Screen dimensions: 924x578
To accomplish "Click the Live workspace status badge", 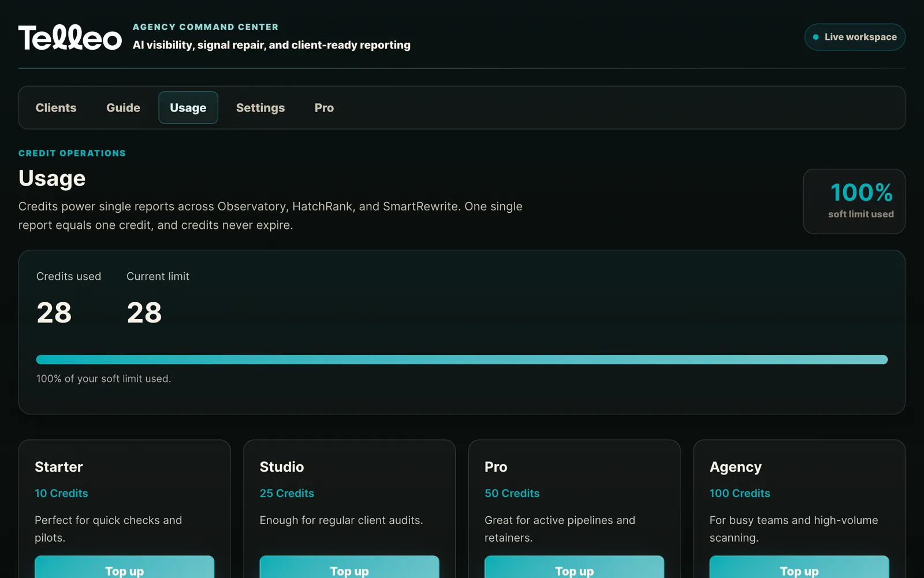I will [855, 37].
